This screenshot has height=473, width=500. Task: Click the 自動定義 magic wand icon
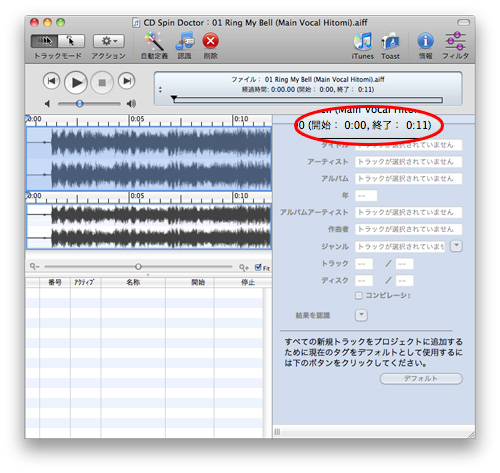click(154, 41)
